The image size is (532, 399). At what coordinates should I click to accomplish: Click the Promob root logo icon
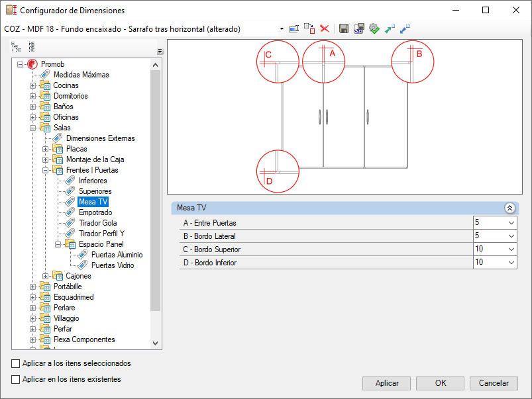click(32, 64)
